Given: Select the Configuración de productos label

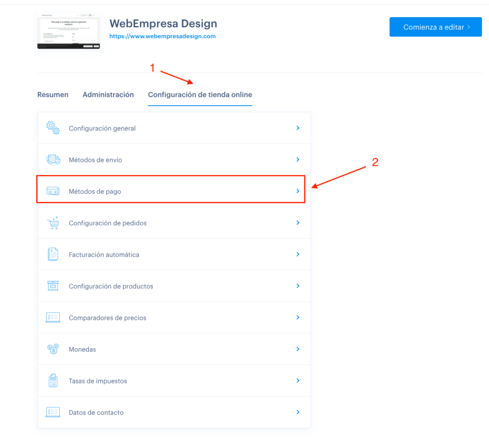Looking at the screenshot, I should tap(111, 286).
